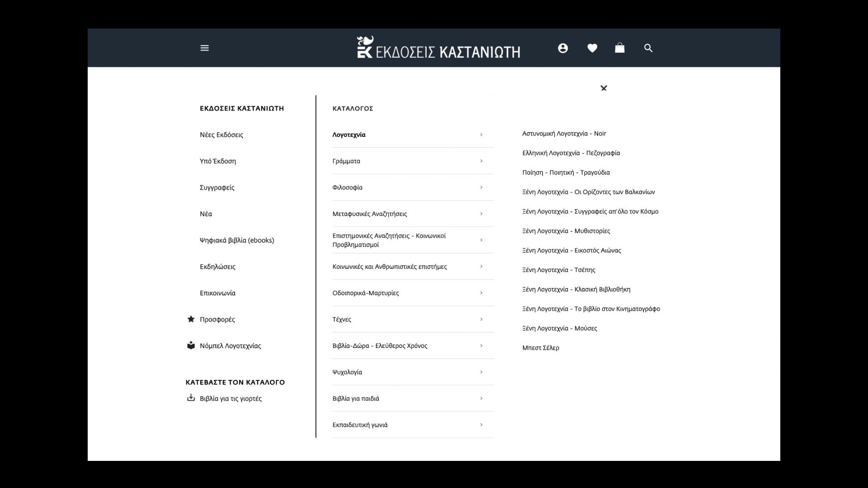This screenshot has height=488, width=868.
Task: Click the search magnifier icon
Action: point(648,48)
